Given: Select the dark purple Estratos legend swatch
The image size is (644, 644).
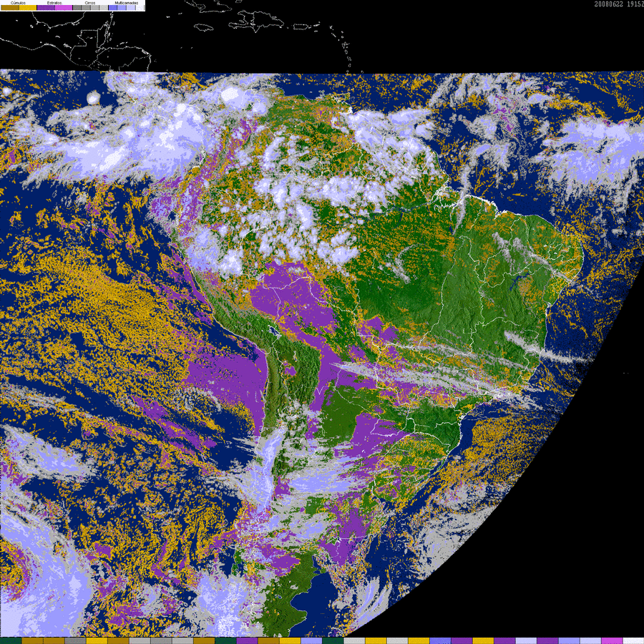Looking at the screenshot, I should pyautogui.click(x=46, y=8).
